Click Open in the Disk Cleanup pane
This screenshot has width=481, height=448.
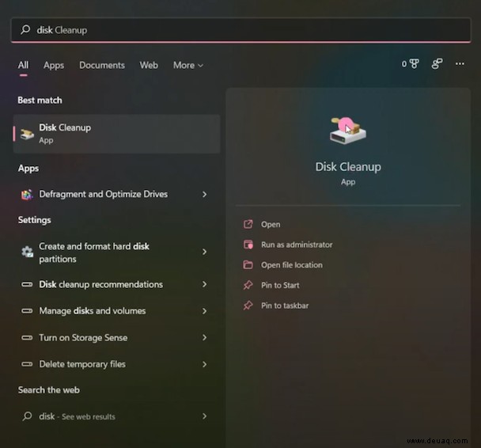pyautogui.click(x=271, y=224)
